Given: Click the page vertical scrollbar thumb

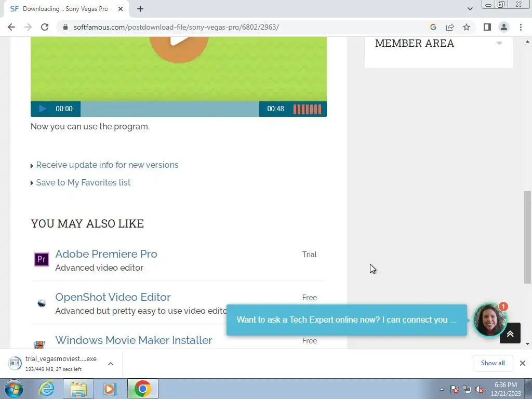Looking at the screenshot, I should tap(527, 237).
